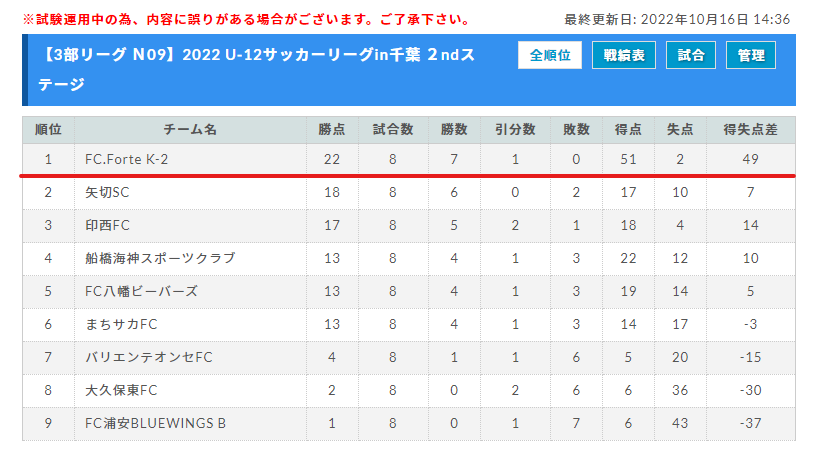813x460 pixels.
Task: Click team name 印西FC
Action: pyautogui.click(x=107, y=226)
